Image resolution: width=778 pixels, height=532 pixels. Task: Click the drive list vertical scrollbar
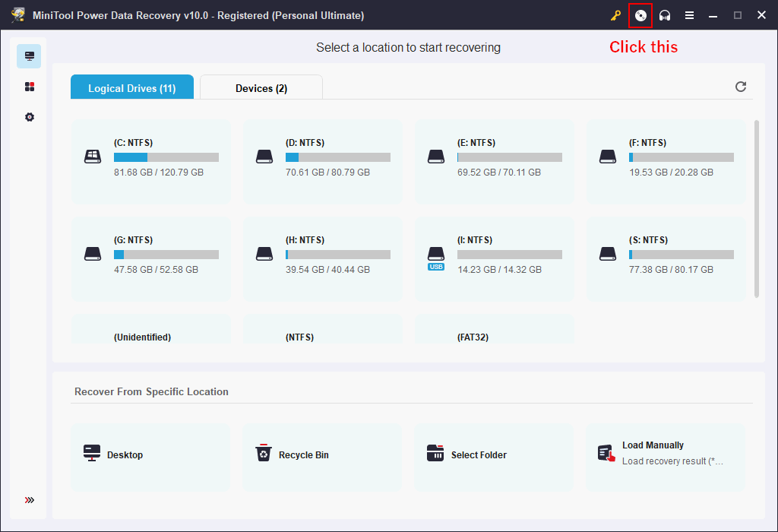757,208
